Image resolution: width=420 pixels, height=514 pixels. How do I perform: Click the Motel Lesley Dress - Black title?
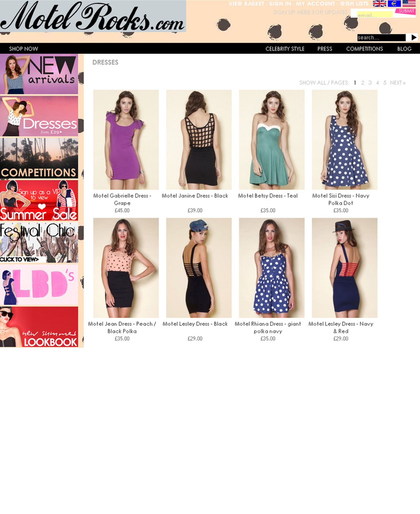click(195, 324)
